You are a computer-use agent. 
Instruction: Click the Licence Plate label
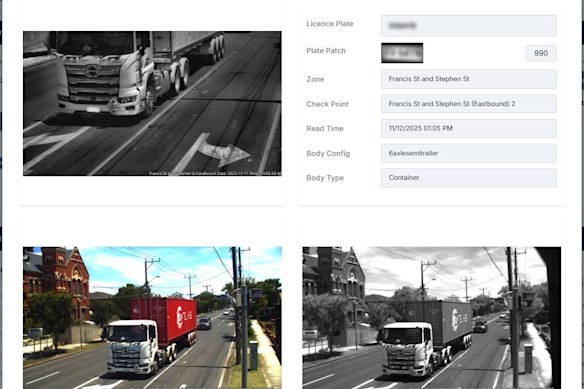coord(330,24)
